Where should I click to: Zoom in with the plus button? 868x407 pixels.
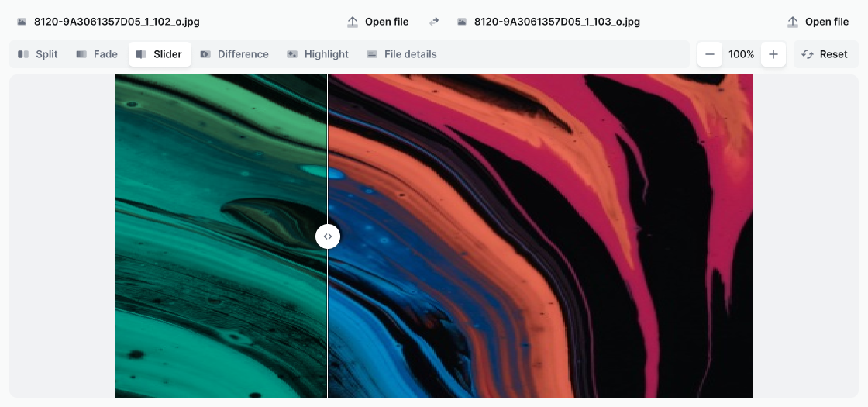pyautogui.click(x=773, y=54)
